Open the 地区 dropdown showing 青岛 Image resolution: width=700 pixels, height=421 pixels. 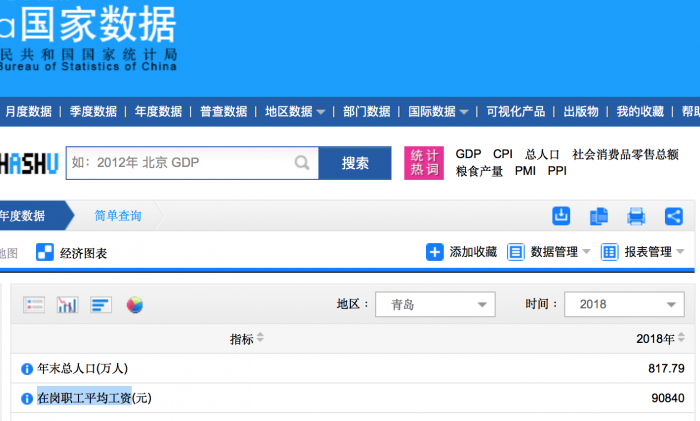[x=436, y=304]
